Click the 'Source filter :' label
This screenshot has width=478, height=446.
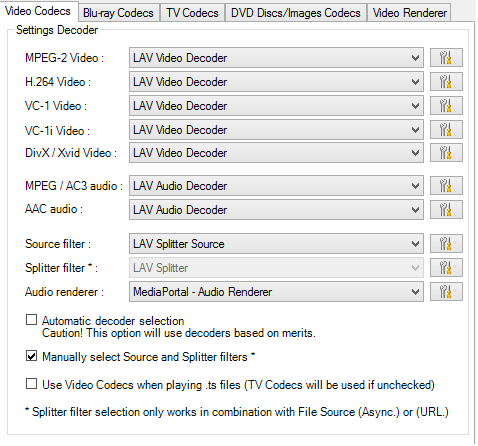pyautogui.click(x=58, y=244)
